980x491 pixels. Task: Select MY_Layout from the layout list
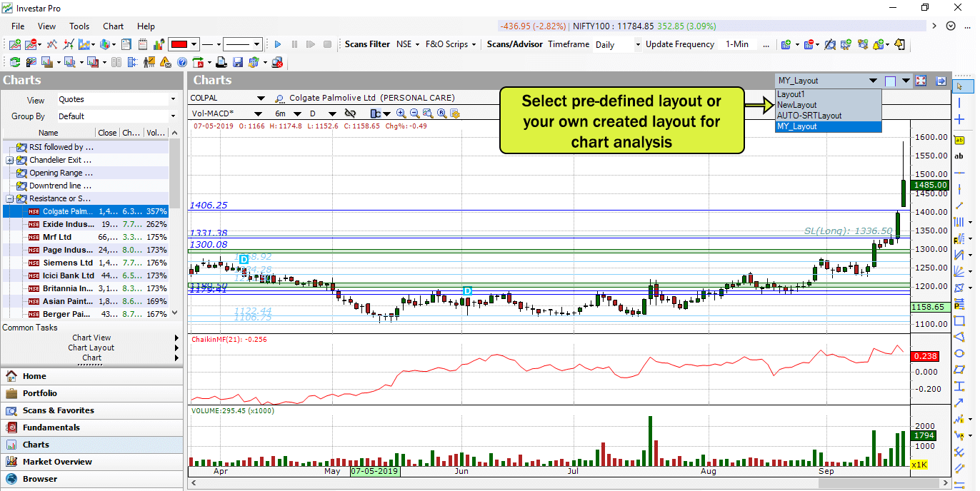coord(811,126)
